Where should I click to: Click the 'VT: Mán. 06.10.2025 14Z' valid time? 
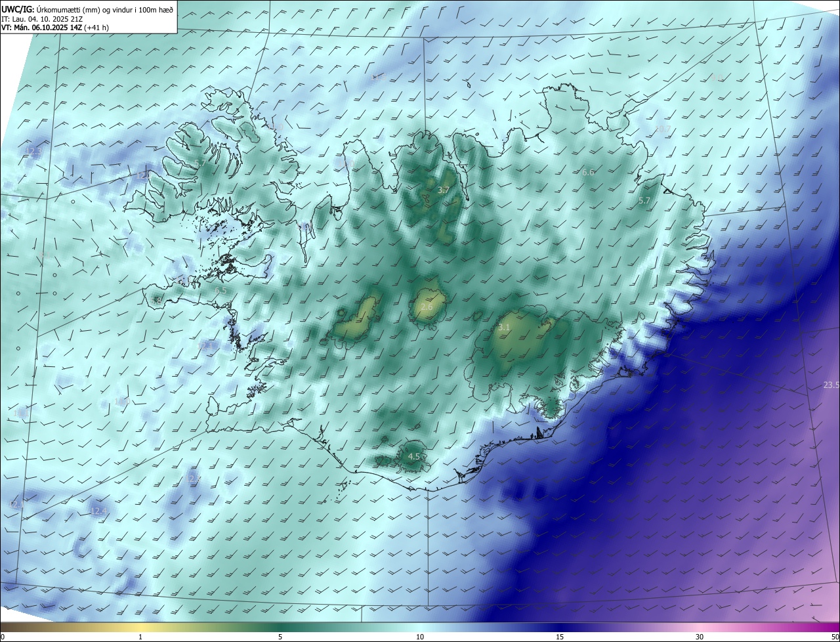(41, 28)
